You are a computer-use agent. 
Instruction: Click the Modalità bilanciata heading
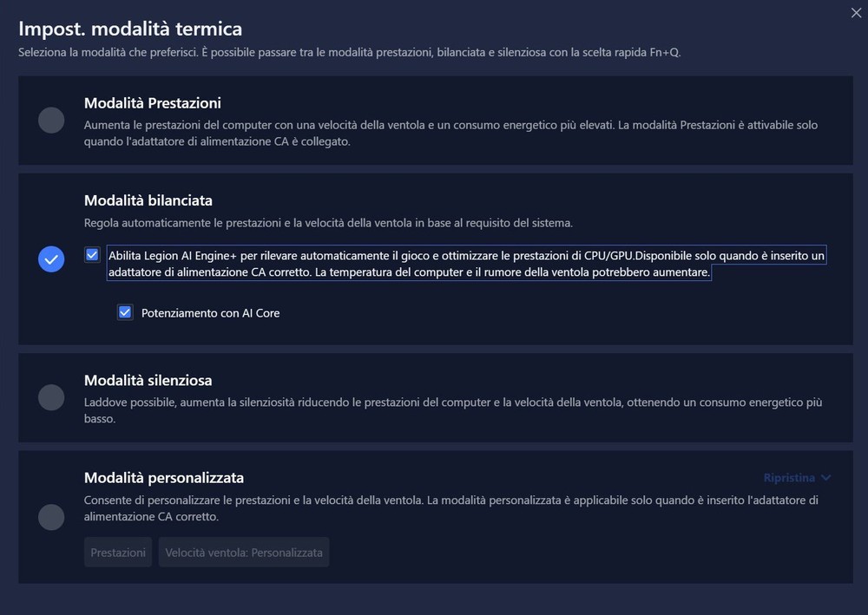pyautogui.click(x=148, y=200)
